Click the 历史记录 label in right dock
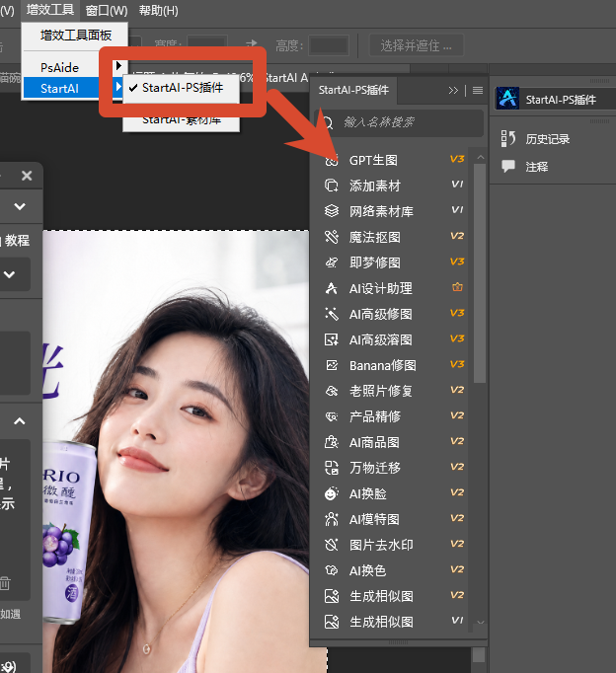This screenshot has height=673, width=616. tap(548, 139)
